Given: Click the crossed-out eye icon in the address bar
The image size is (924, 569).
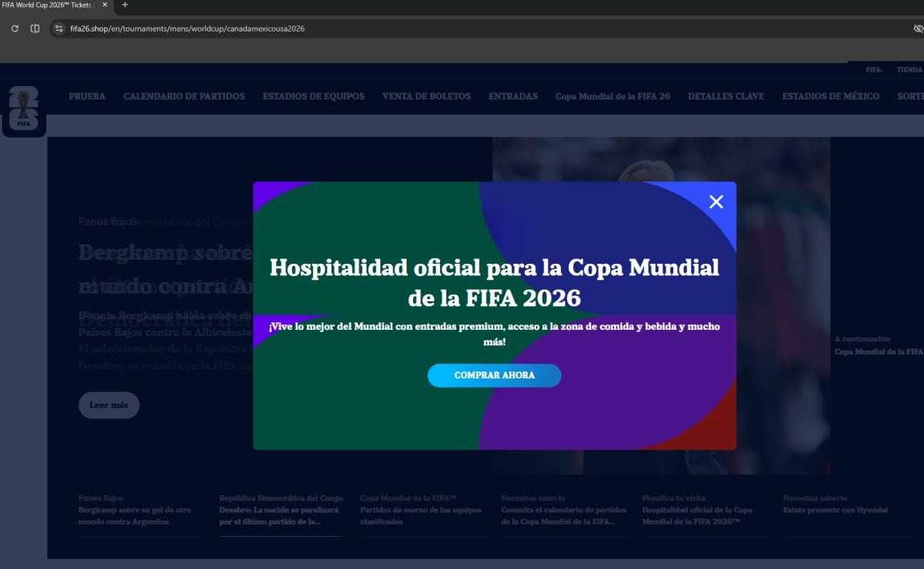Looking at the screenshot, I should pyautogui.click(x=918, y=28).
